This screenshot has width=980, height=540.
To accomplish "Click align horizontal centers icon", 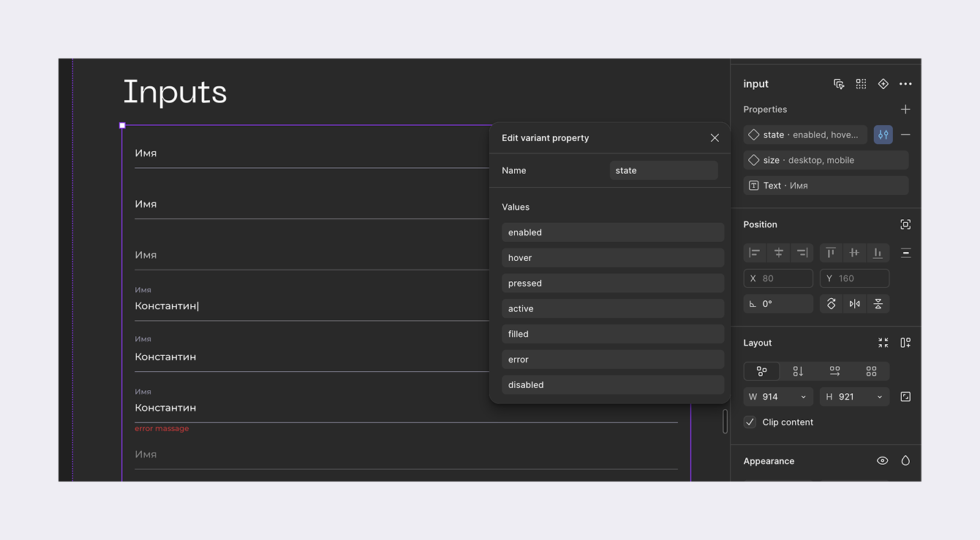I will click(x=779, y=253).
